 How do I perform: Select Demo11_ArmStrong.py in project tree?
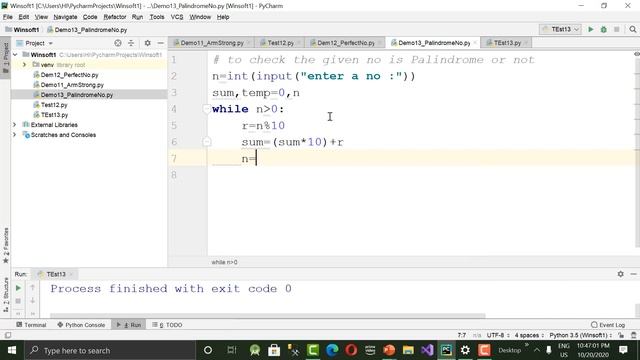(72, 85)
